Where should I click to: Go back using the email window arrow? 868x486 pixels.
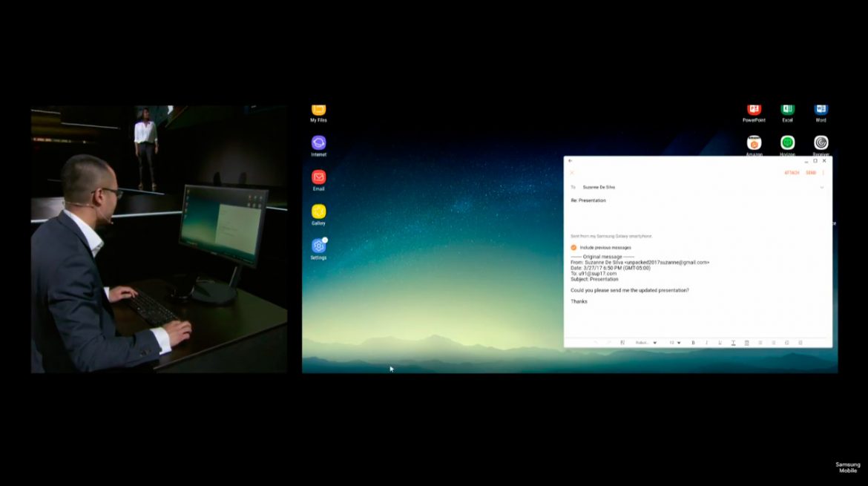click(x=571, y=160)
